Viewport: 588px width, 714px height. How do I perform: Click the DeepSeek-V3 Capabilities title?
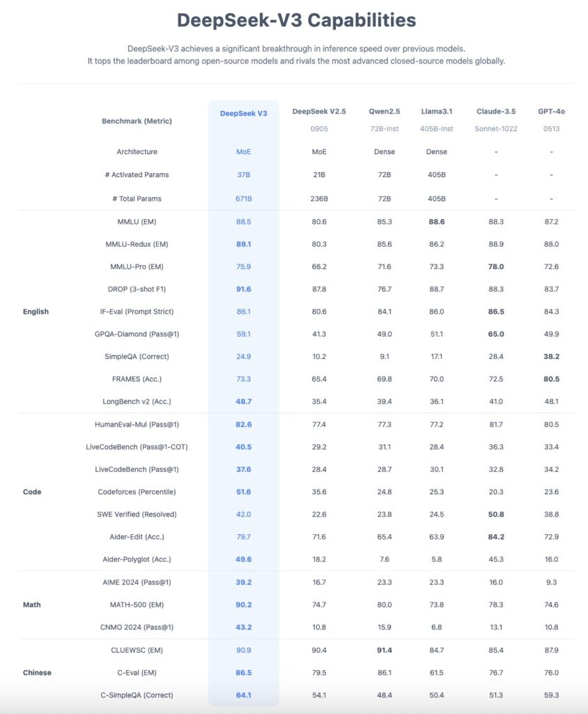coord(296,20)
